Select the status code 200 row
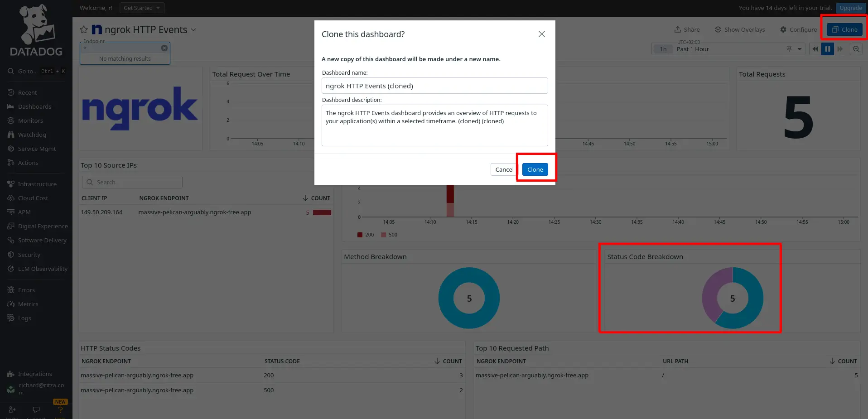868x419 pixels. pyautogui.click(x=272, y=375)
